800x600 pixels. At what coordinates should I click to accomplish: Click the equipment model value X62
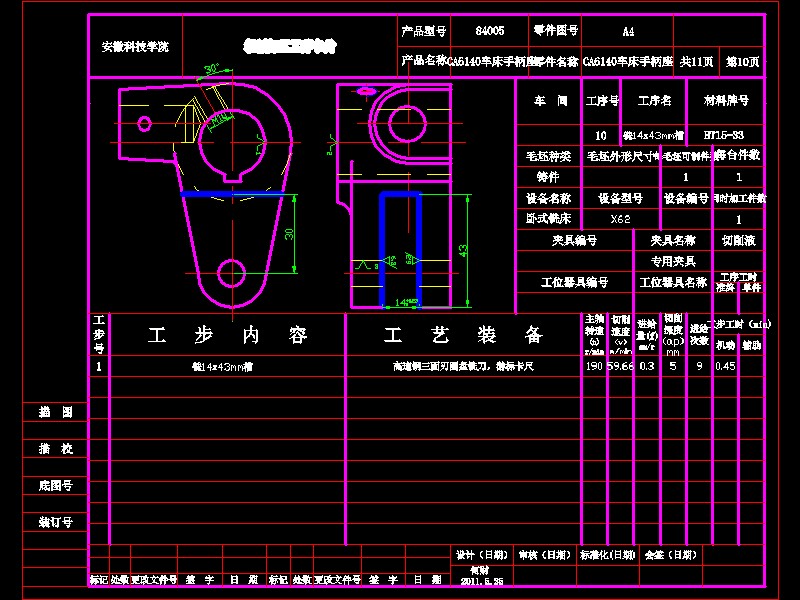[x=620, y=219]
